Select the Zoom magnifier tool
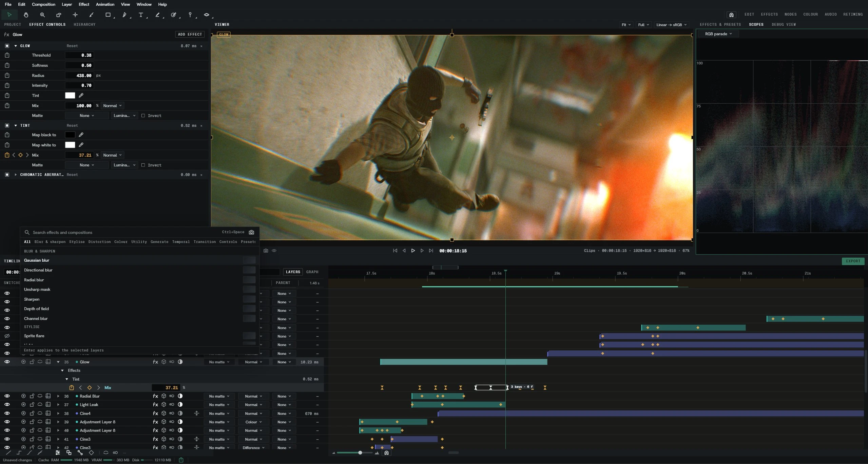The image size is (868, 464). pyautogui.click(x=42, y=15)
